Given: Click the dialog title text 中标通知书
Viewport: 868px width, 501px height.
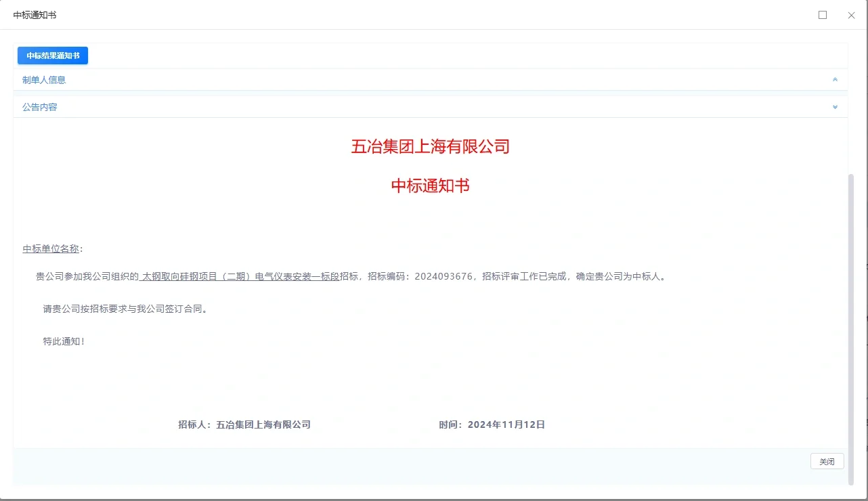Looking at the screenshot, I should point(34,14).
